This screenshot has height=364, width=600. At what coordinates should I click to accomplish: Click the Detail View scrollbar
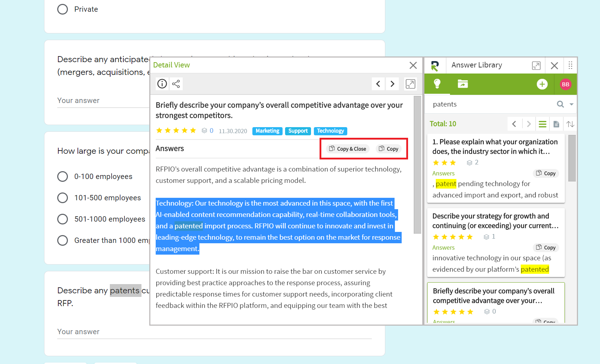(x=418, y=164)
